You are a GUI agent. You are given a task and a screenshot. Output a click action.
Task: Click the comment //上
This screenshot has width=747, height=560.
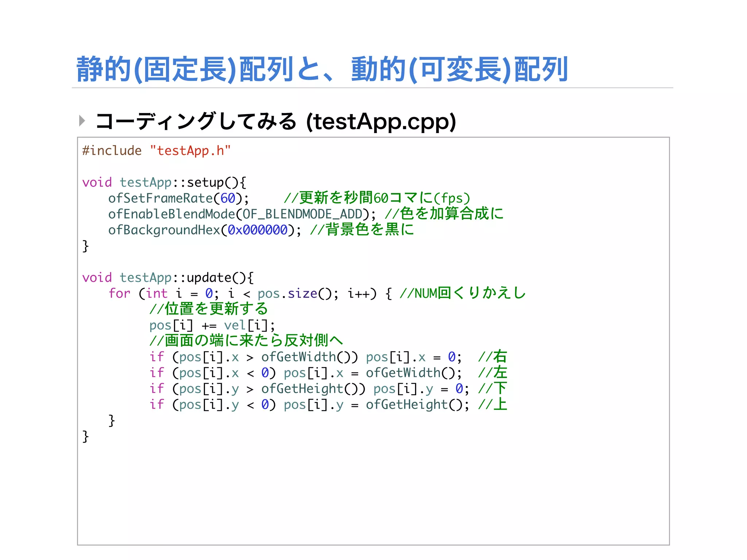pyautogui.click(x=493, y=404)
